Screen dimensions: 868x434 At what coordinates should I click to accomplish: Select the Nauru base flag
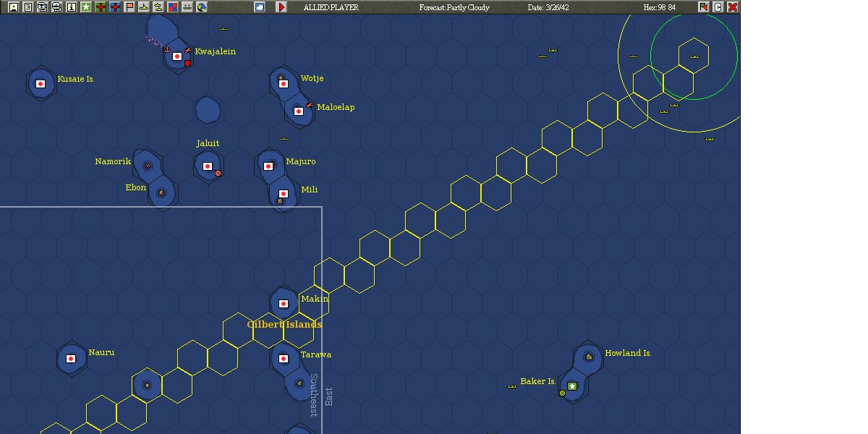71,359
